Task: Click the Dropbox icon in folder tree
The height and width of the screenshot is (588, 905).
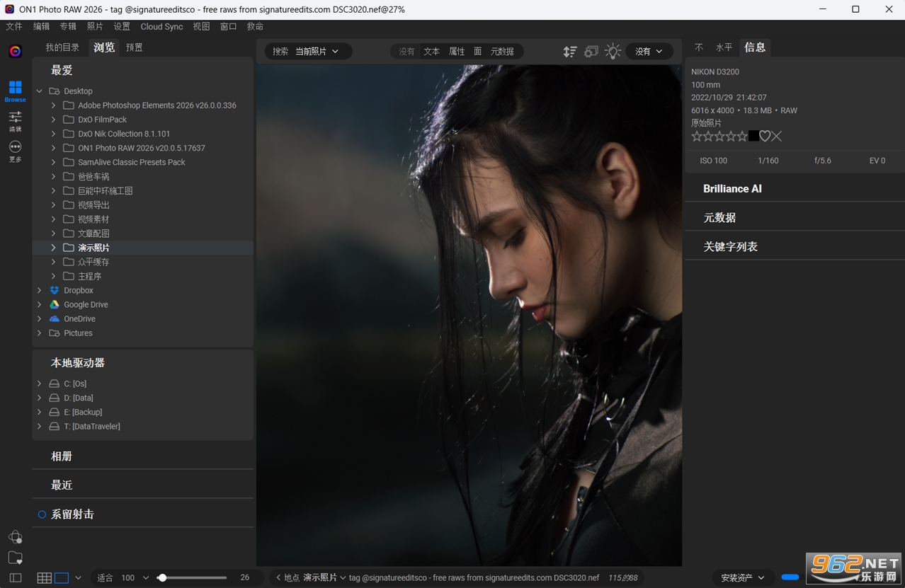Action: tap(54, 290)
